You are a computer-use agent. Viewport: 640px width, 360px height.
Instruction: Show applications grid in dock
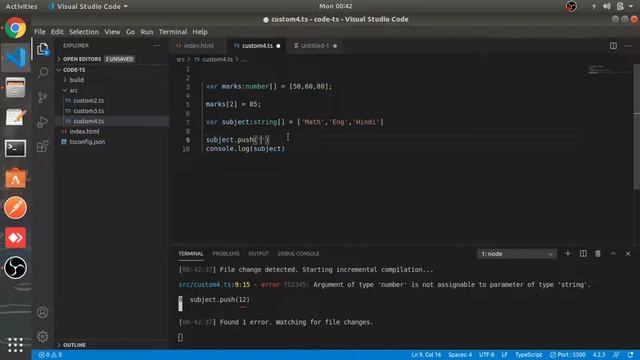coord(16,345)
